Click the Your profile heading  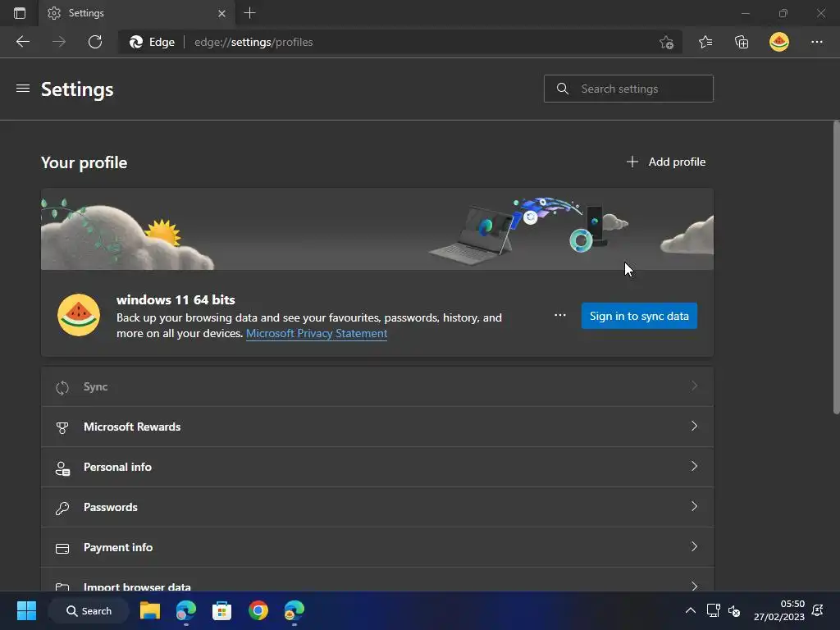pyautogui.click(x=84, y=162)
